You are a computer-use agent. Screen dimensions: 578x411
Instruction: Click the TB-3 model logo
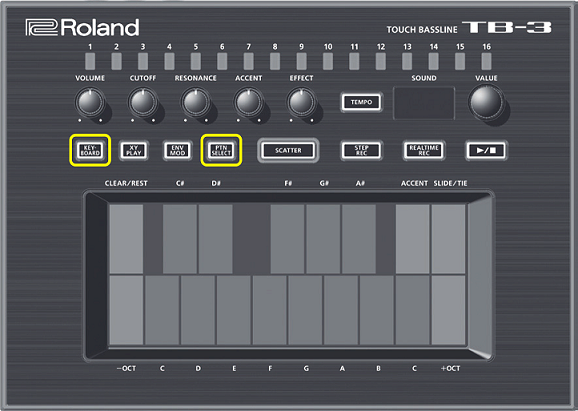[x=507, y=27]
